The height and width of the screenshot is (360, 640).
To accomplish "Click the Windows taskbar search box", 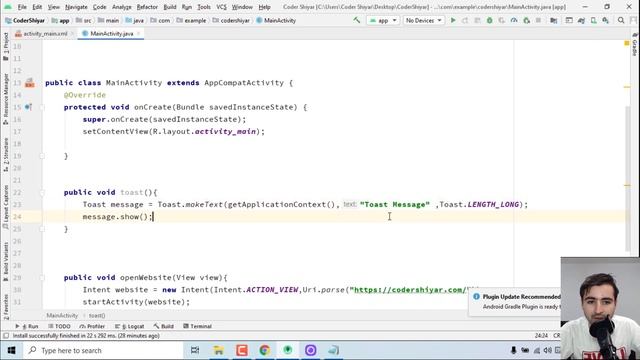I will pos(104,350).
